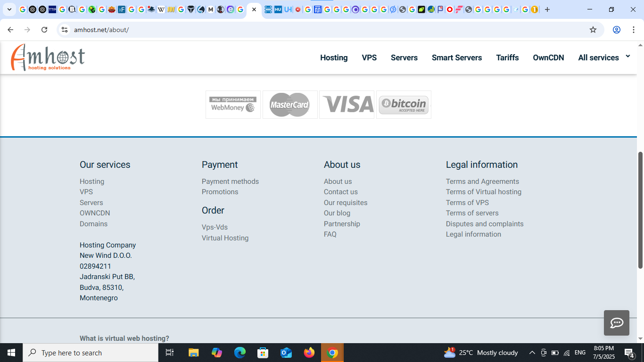Open Tariffs in top navigation

click(507, 58)
